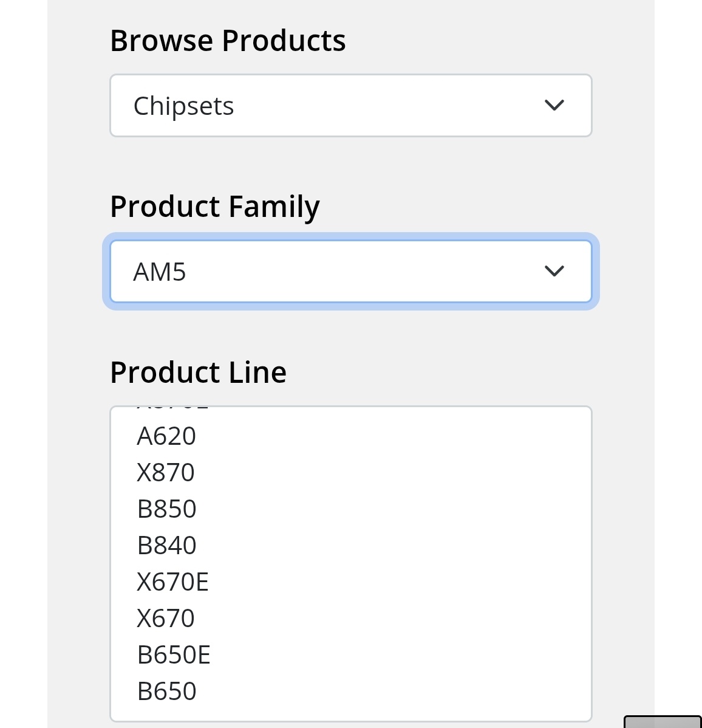Pick the B650E product line
The height and width of the screenshot is (728, 702).
[x=174, y=655]
